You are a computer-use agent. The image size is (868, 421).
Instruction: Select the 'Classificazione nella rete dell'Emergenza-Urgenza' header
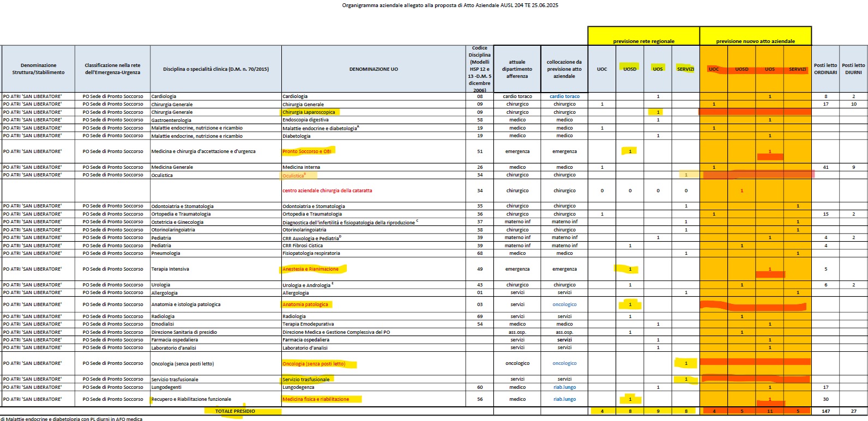112,69
